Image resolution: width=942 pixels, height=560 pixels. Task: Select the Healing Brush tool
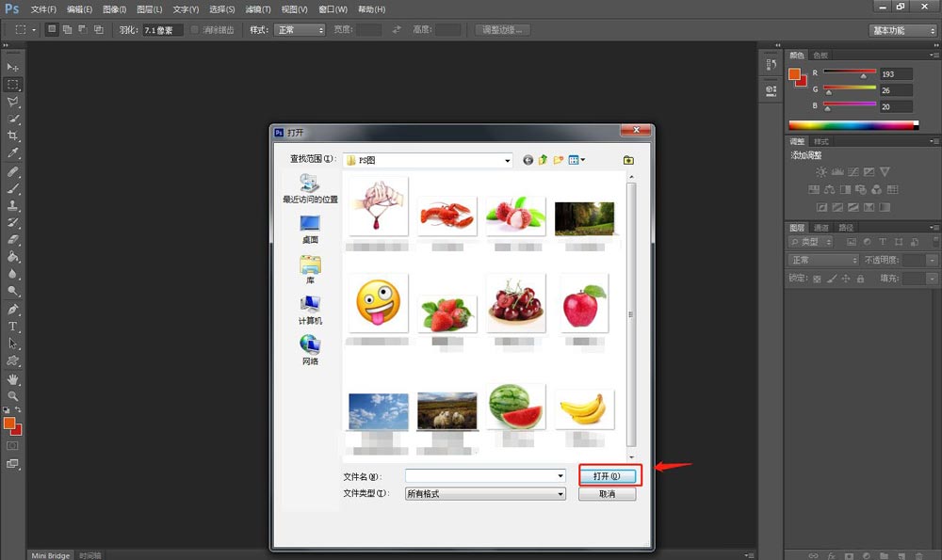click(12, 171)
